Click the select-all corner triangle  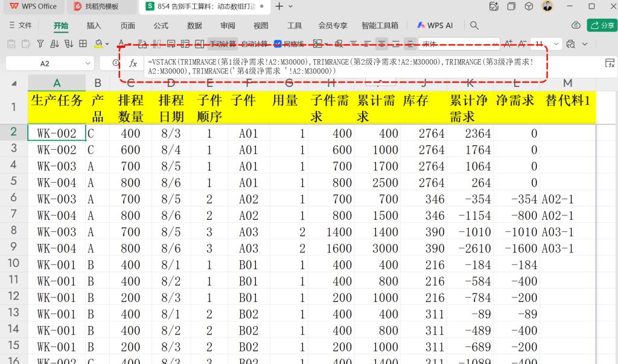(14, 83)
